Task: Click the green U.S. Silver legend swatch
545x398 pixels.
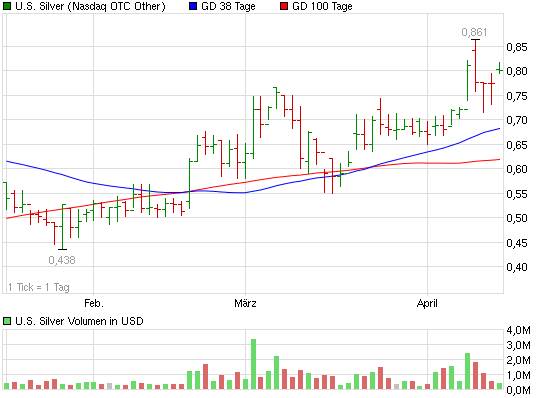Action: [7, 6]
